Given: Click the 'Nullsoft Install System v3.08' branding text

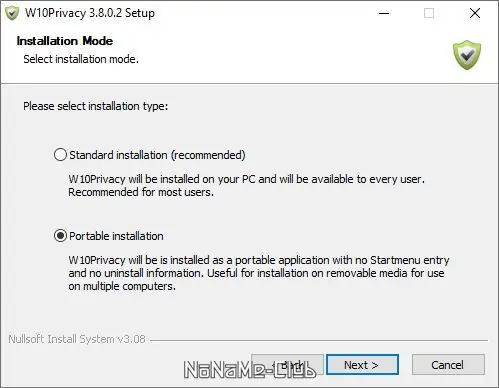Looking at the screenshot, I should click(77, 339).
